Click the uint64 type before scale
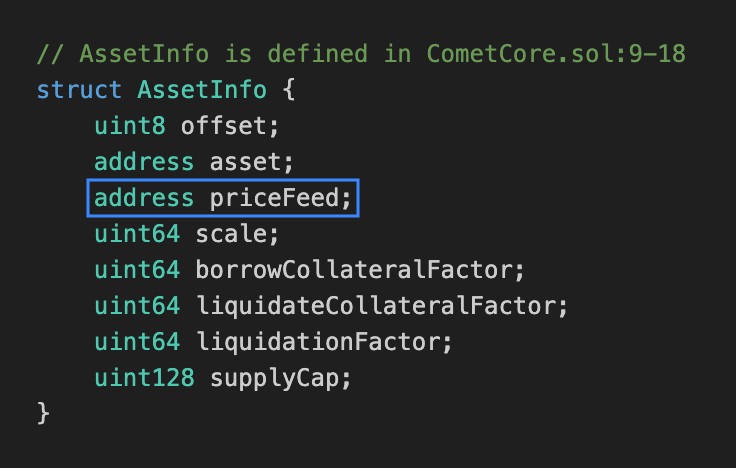736x468 pixels. click(138, 234)
